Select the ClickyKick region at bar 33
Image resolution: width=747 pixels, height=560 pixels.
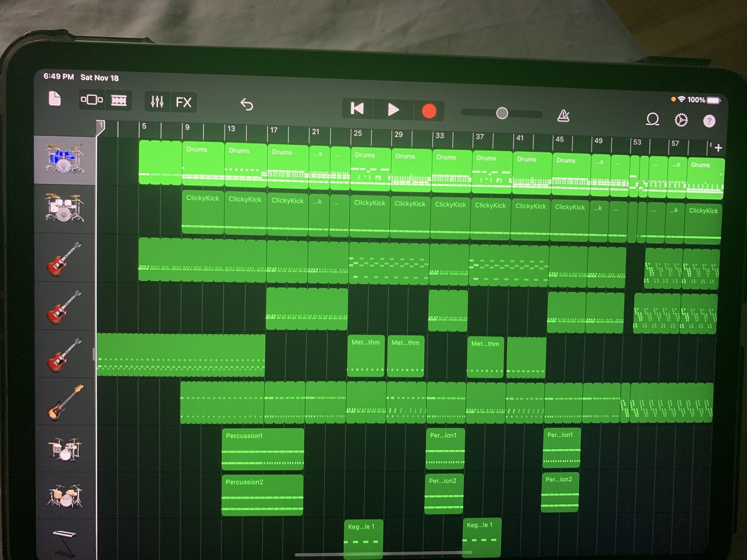pyautogui.click(x=450, y=218)
